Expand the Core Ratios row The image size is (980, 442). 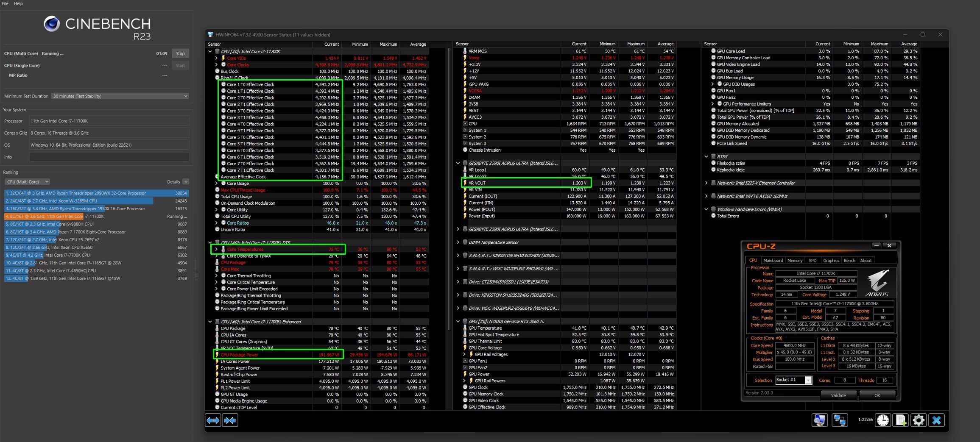pyautogui.click(x=216, y=223)
